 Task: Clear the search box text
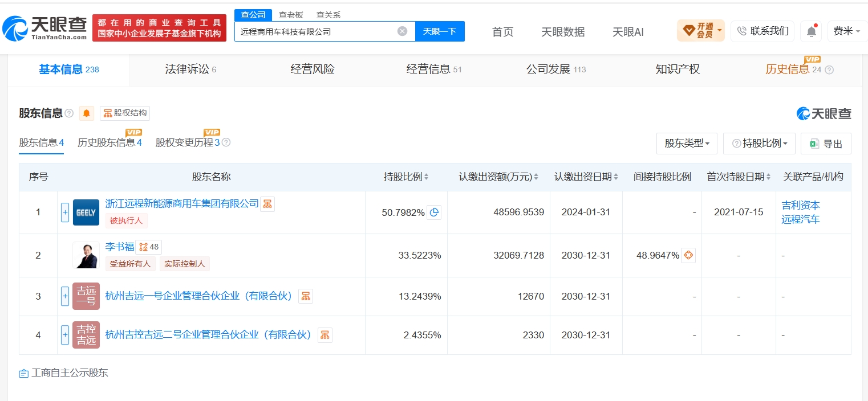tap(402, 31)
